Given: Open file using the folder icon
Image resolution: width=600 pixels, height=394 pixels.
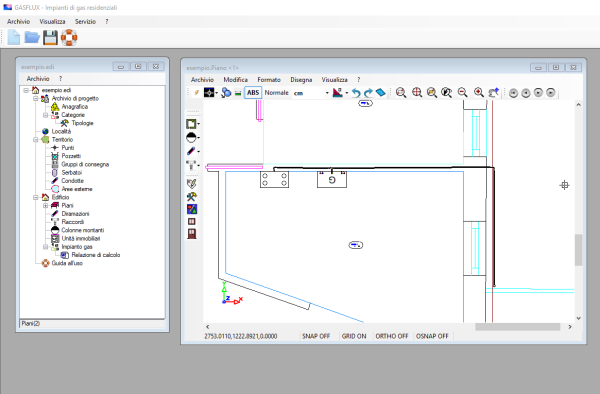Looking at the screenshot, I should (32, 38).
